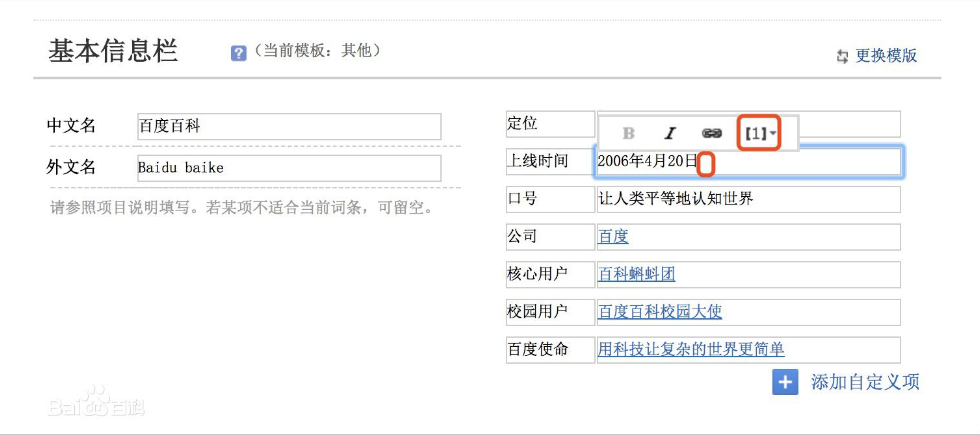Open the 百度百科校园大使 link
The image size is (980, 435).
(660, 312)
